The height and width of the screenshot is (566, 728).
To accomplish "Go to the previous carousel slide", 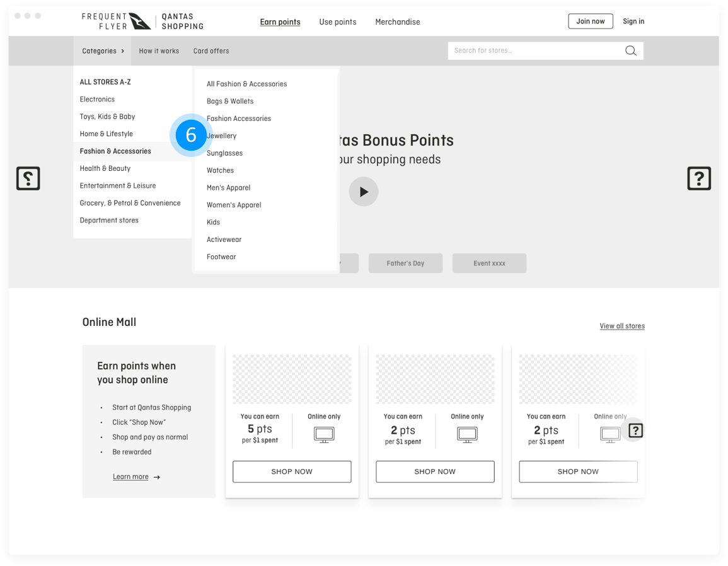I will pyautogui.click(x=28, y=178).
